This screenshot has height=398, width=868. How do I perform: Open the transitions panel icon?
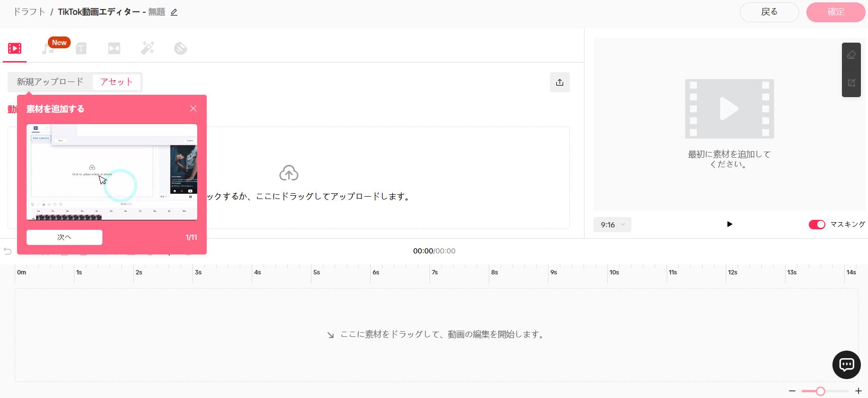pos(114,48)
